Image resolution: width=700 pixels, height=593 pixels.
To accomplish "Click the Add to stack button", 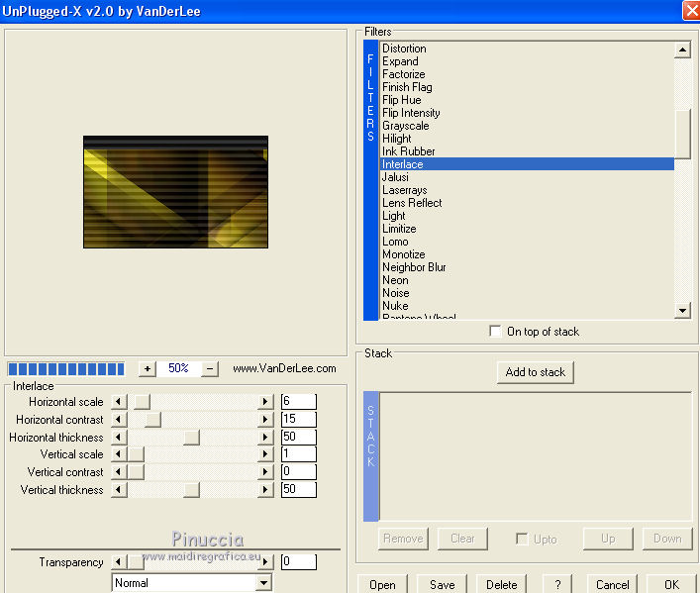I will tap(535, 372).
